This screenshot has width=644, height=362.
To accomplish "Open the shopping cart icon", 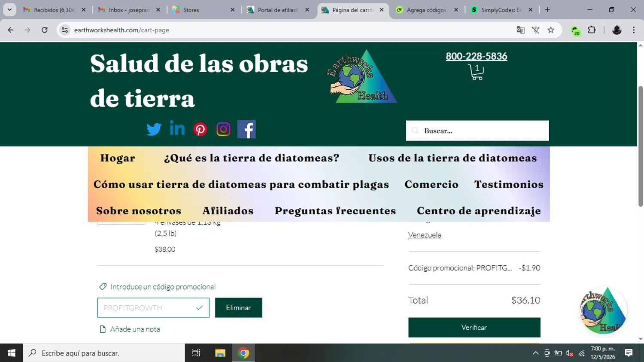I will pos(476,72).
